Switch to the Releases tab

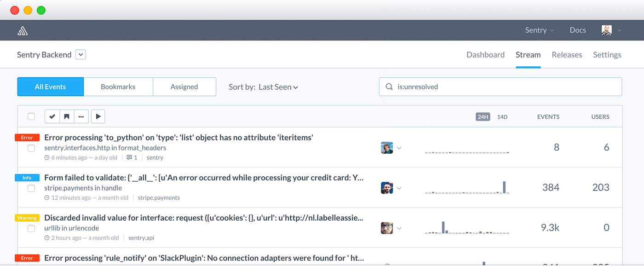coord(567,54)
